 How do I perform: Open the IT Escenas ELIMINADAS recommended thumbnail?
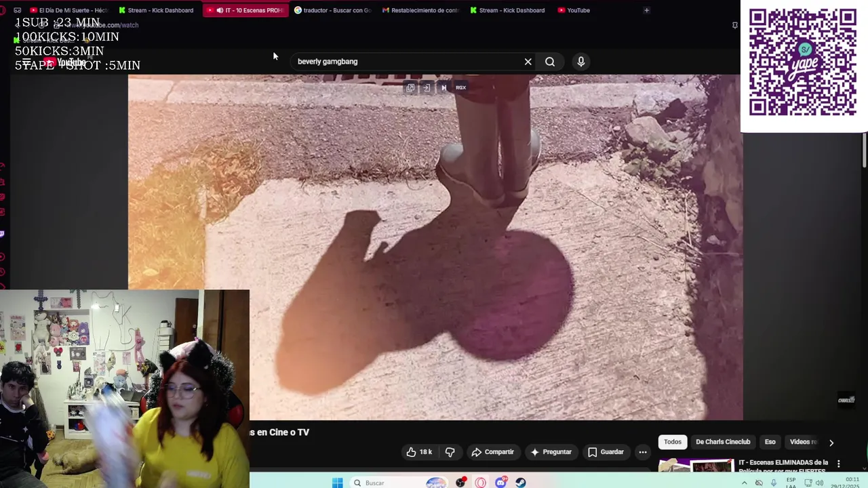pos(696,466)
